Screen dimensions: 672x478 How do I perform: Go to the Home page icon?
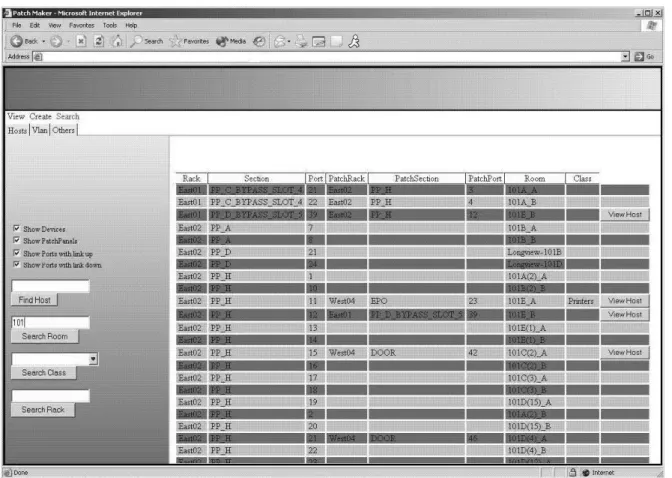[117, 41]
